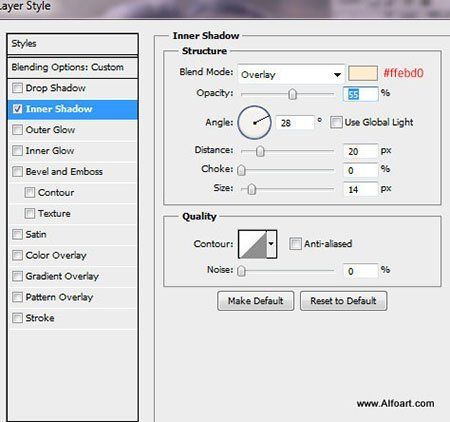Tick the Bevel and Emboss checkbox
Screen dimensions: 450x422
(x=17, y=172)
